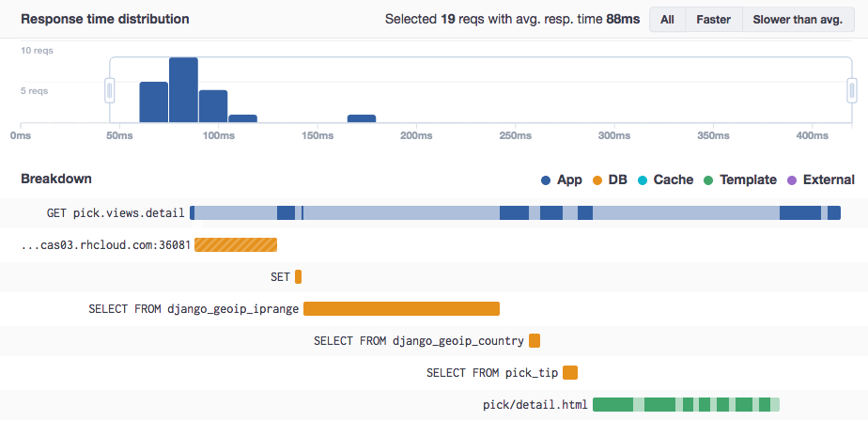The width and height of the screenshot is (868, 421).
Task: Click the small SET span bar
Action: tap(299, 277)
